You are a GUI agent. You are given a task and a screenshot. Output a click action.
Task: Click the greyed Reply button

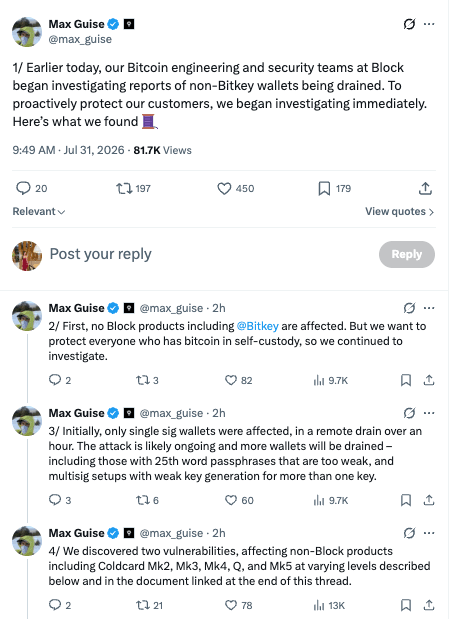[407, 254]
